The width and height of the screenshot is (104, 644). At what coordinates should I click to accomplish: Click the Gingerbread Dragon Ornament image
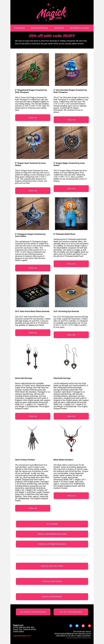(x=33, y=70)
